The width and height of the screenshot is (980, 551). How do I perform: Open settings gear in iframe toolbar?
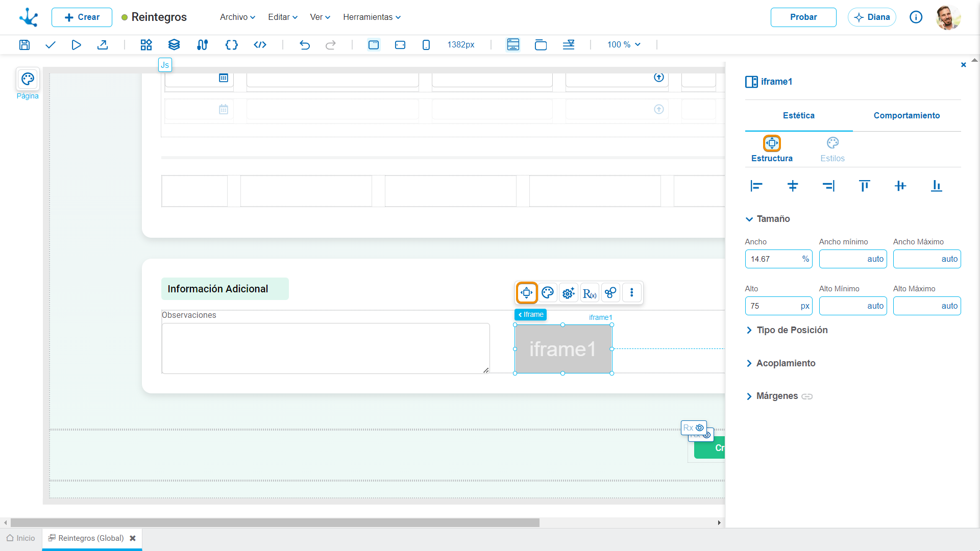[569, 293]
